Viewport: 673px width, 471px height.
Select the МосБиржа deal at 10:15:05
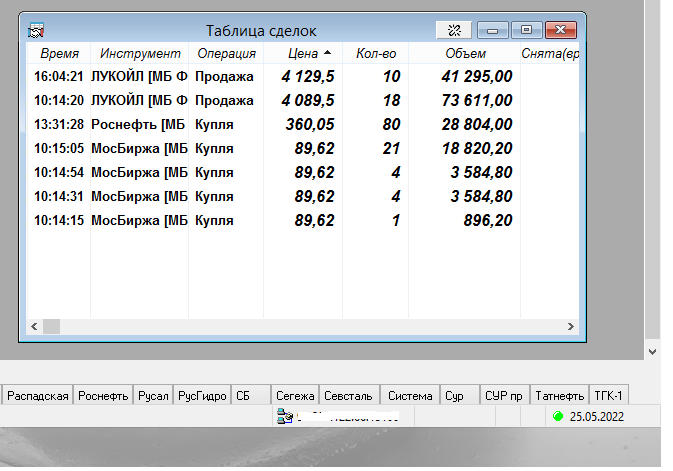(x=303, y=149)
